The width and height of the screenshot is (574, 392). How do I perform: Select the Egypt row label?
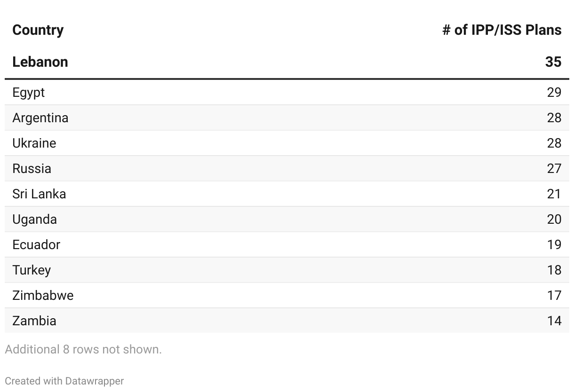[x=29, y=93]
